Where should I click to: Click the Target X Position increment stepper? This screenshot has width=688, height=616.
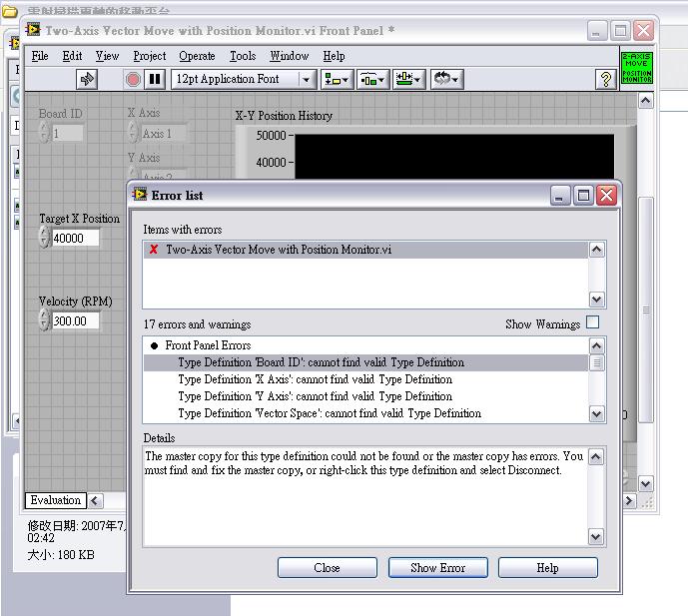[44, 232]
